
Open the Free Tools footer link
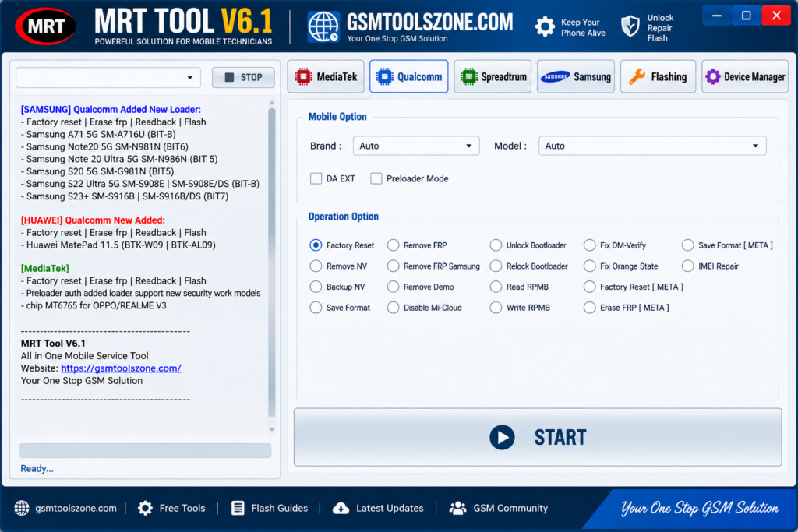coord(182,508)
